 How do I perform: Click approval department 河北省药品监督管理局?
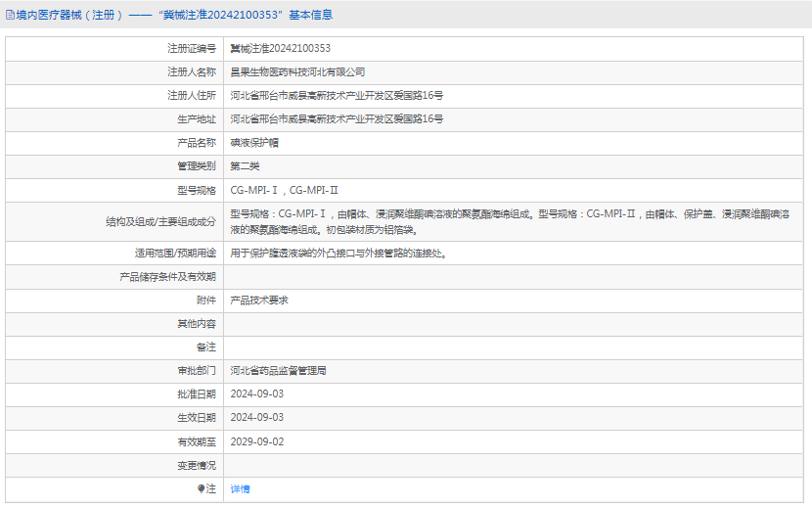tap(278, 371)
